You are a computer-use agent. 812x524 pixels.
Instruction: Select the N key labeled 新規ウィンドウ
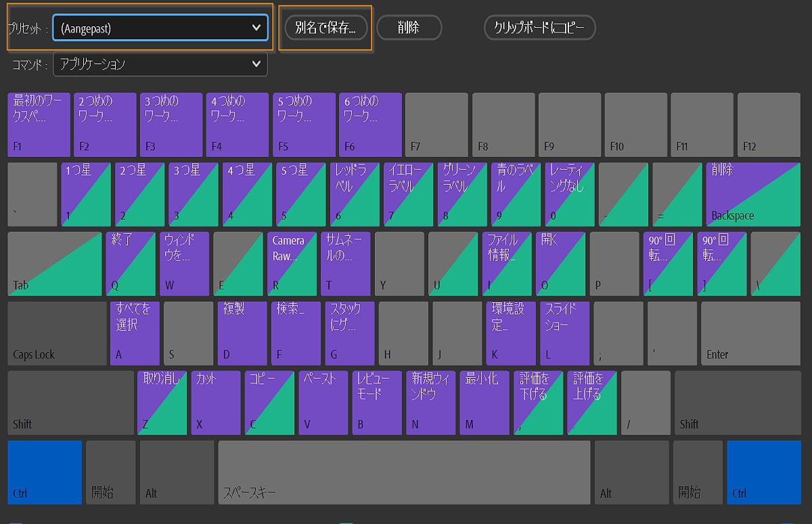(x=431, y=403)
